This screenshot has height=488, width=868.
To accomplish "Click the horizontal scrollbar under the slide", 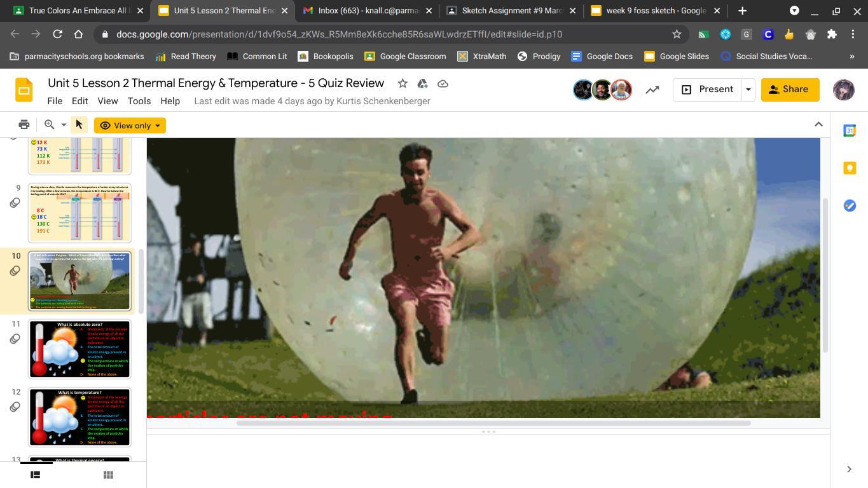I will coord(493,423).
